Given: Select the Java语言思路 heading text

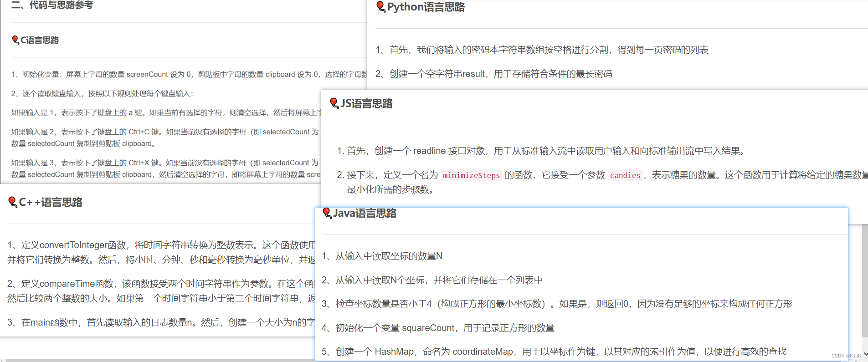Looking at the screenshot, I should pos(365,213).
